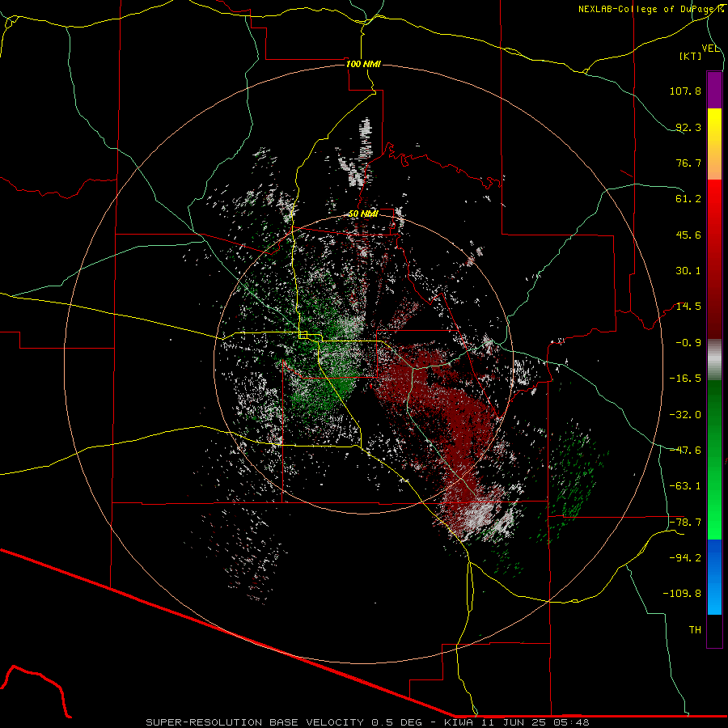Click the 30.1 scale label
Image resolution: width=728 pixels, height=728 pixels.
(688, 271)
